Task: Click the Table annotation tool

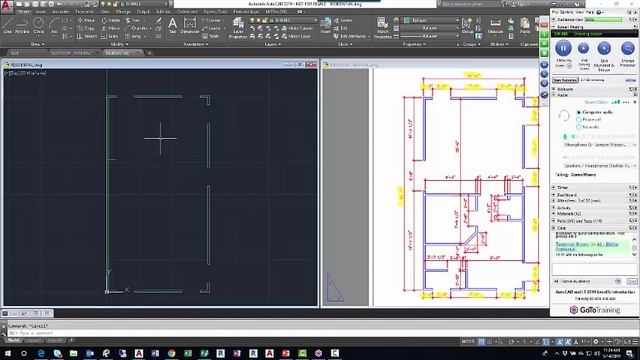Action: [x=211, y=36]
